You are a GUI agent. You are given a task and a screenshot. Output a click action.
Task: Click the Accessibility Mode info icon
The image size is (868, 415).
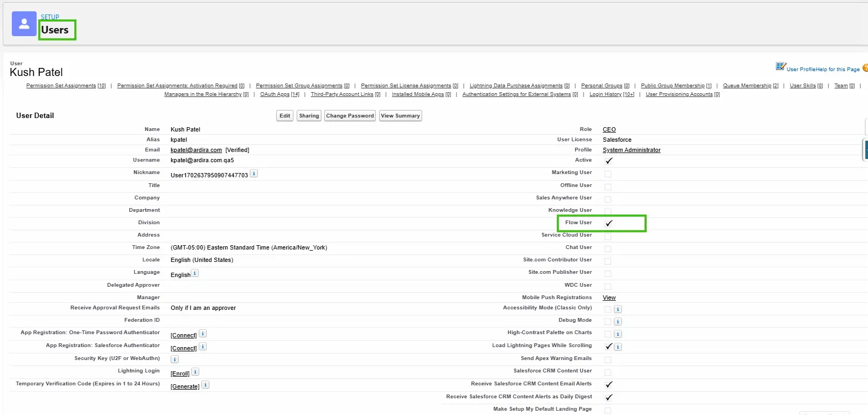point(618,309)
